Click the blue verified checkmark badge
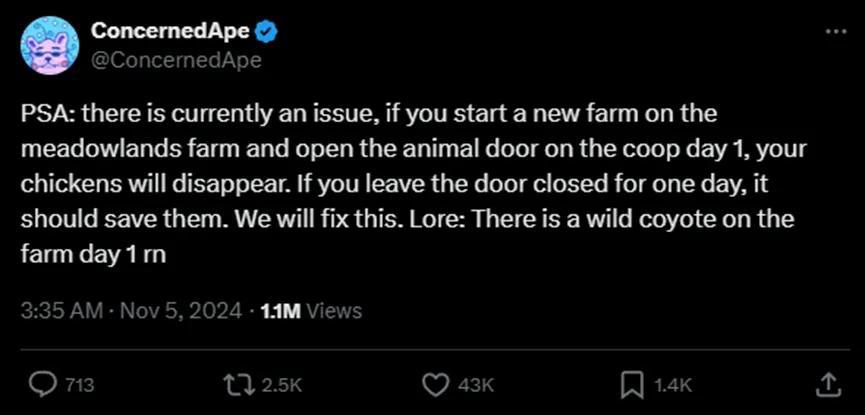The height and width of the screenshot is (415, 865). click(x=266, y=31)
